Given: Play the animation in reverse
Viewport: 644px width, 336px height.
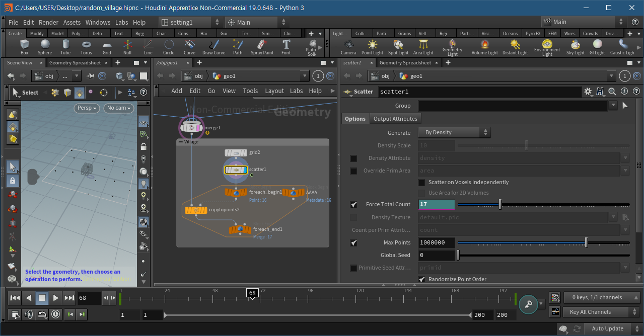Looking at the screenshot, I should tap(29, 298).
